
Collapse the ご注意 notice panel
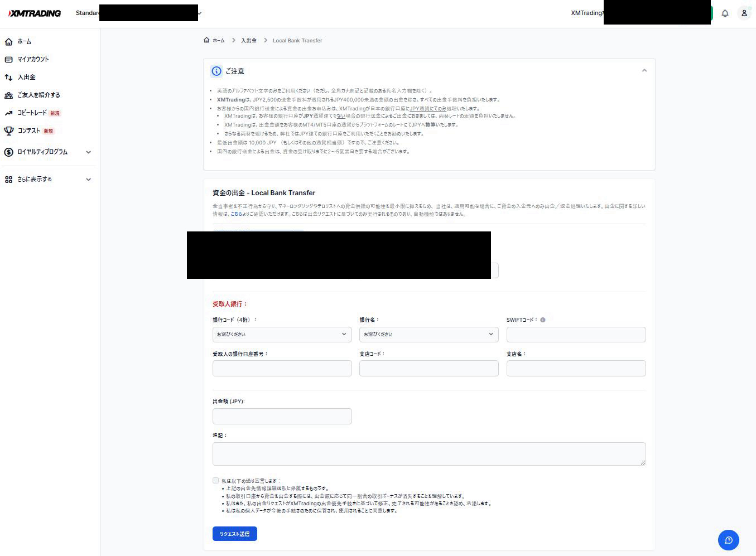(x=644, y=71)
